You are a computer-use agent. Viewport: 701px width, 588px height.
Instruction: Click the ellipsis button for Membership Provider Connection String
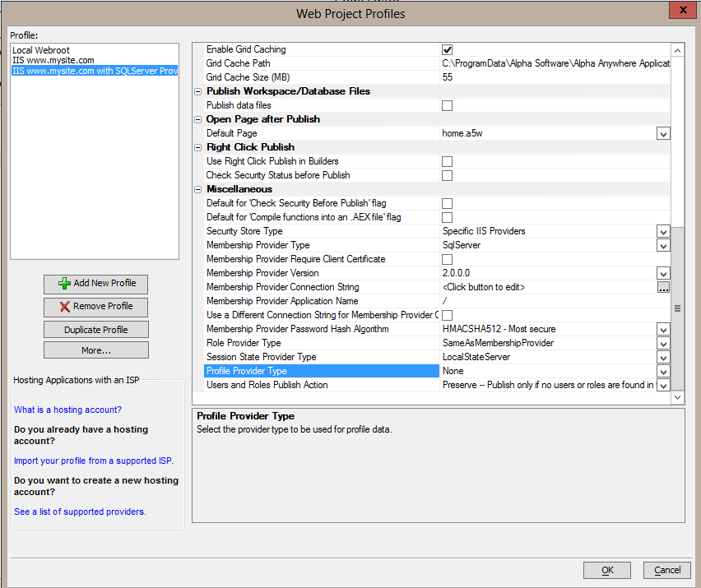tap(663, 287)
